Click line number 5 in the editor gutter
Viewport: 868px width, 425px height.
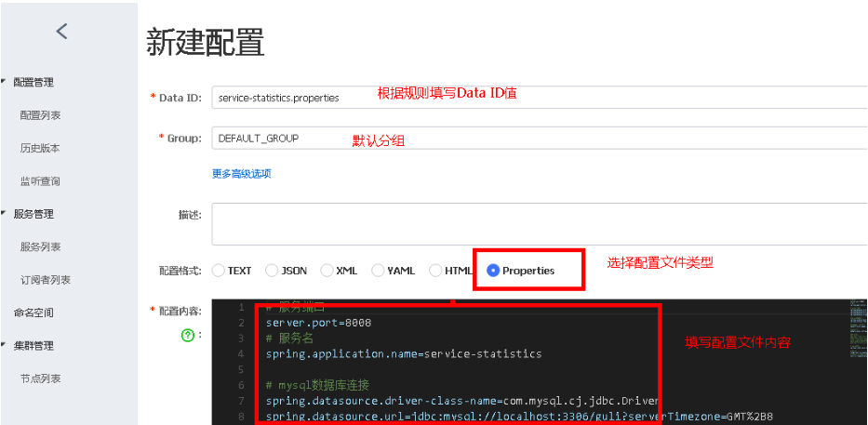point(240,369)
